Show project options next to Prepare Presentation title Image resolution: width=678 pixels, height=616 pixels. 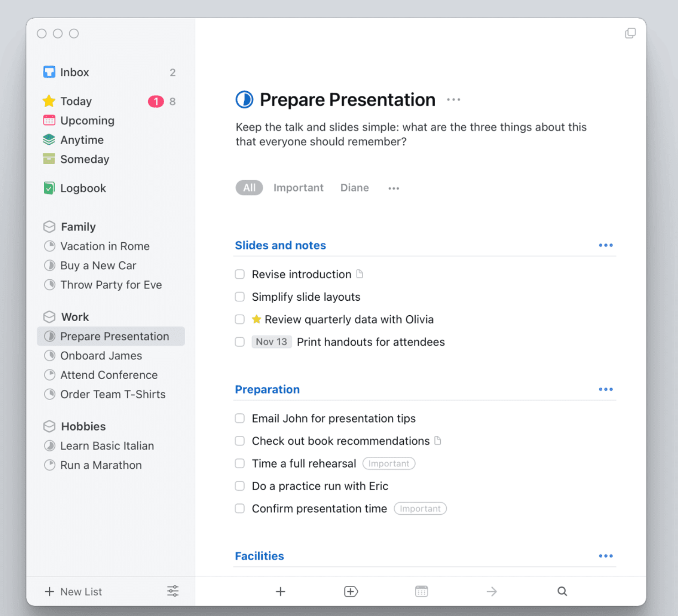(454, 99)
